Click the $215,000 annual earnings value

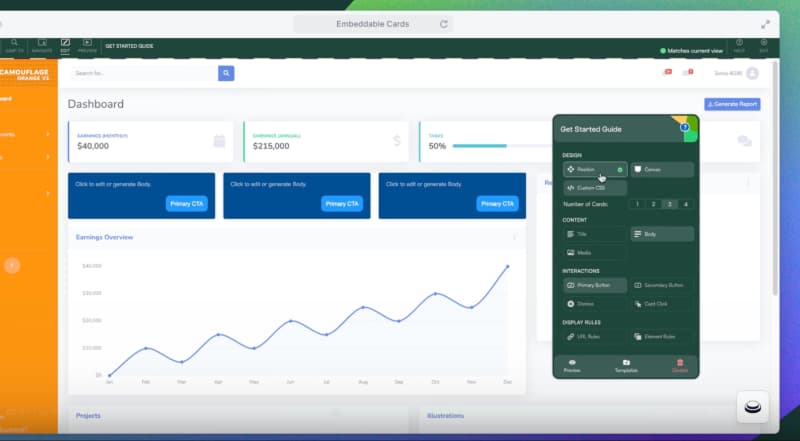(x=271, y=146)
